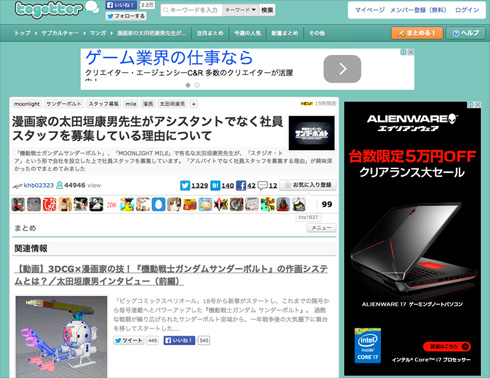Click the NEW! 19時間前 timestamp
490x378 pixels.
tap(318, 104)
